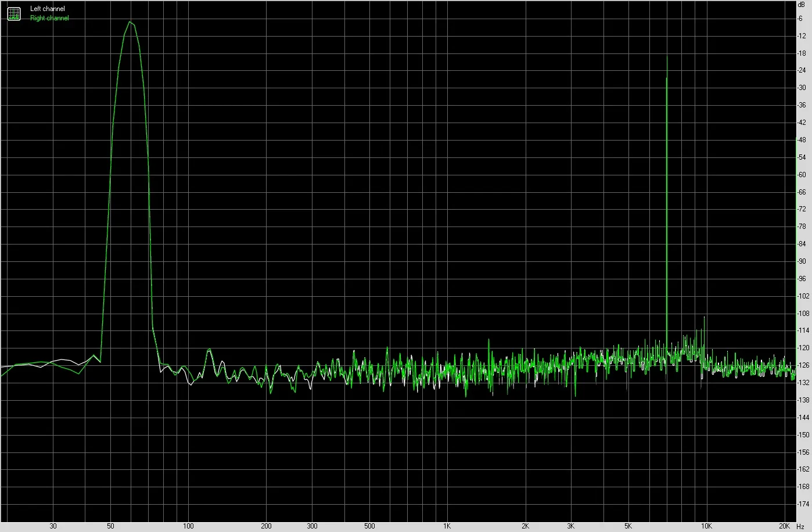Select the "Left channel" legend label
Screen dimensions: 812x532
[48, 9]
